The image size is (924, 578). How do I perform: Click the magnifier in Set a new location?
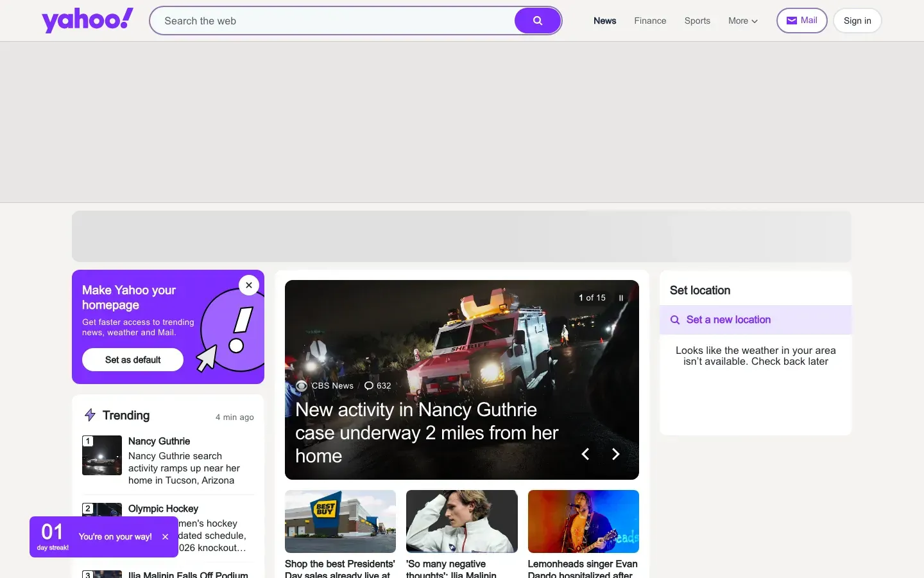674,319
